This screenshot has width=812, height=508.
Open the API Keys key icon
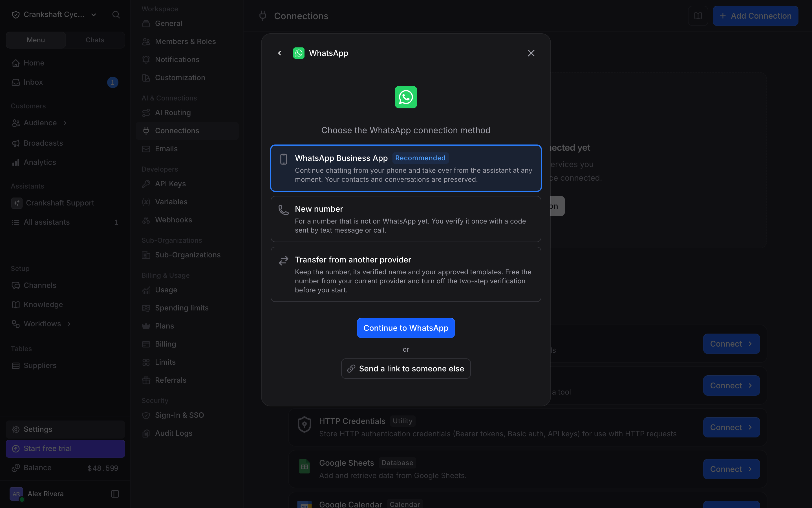click(x=146, y=184)
